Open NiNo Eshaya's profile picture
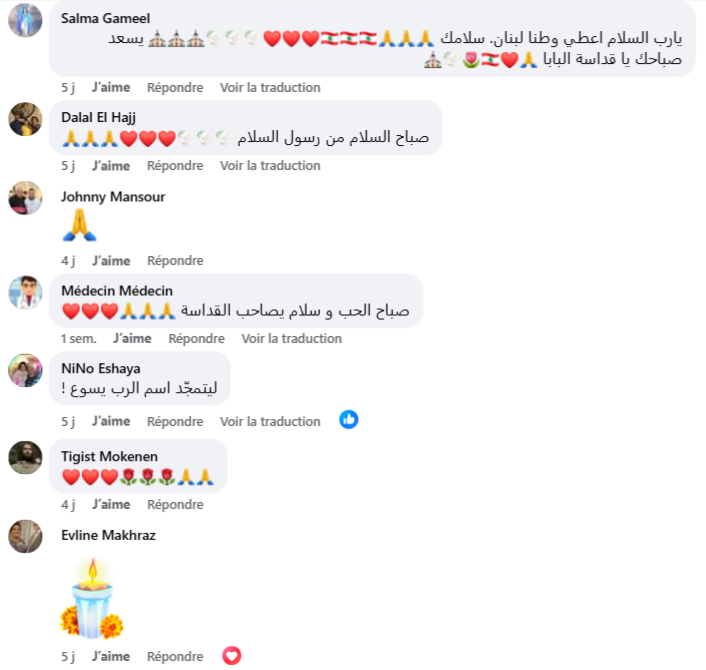Screen dimensions: 706x670 point(25,371)
